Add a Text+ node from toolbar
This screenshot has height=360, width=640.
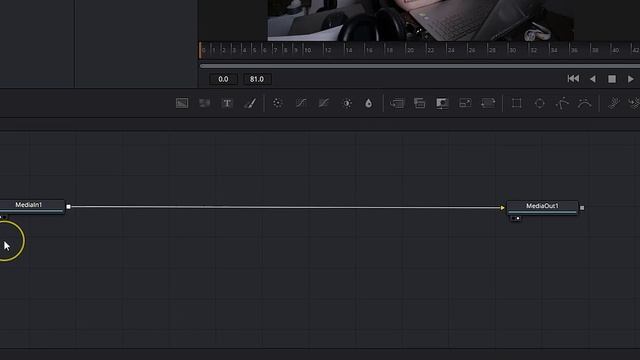tap(227, 103)
